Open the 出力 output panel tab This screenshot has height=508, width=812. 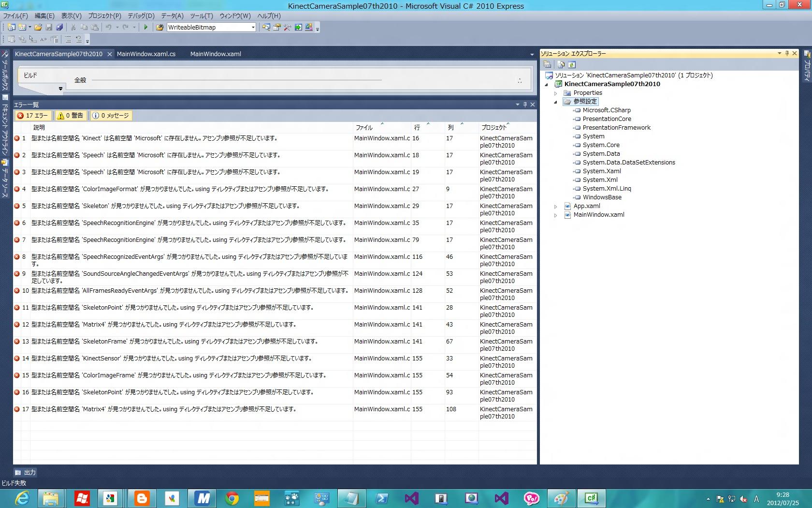click(26, 473)
